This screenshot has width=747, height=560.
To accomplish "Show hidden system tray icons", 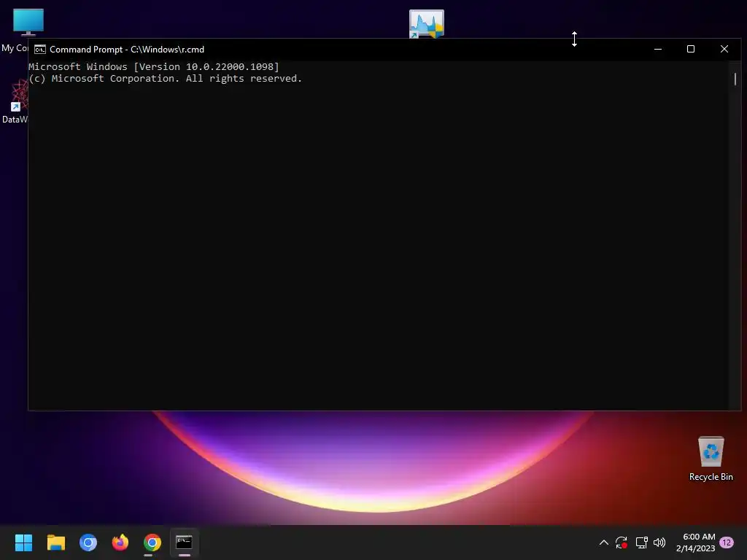I will coord(603,542).
